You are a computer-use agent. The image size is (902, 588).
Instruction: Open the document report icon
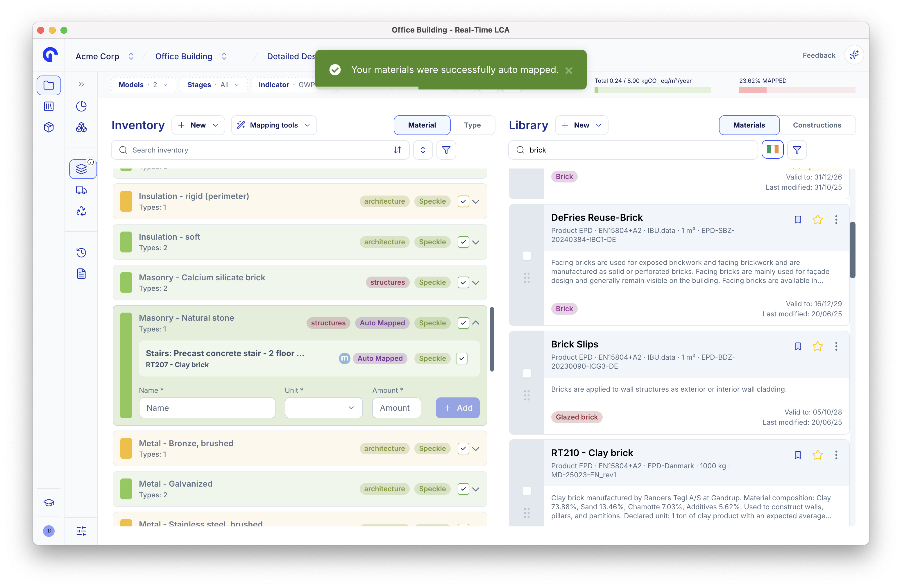click(x=81, y=274)
